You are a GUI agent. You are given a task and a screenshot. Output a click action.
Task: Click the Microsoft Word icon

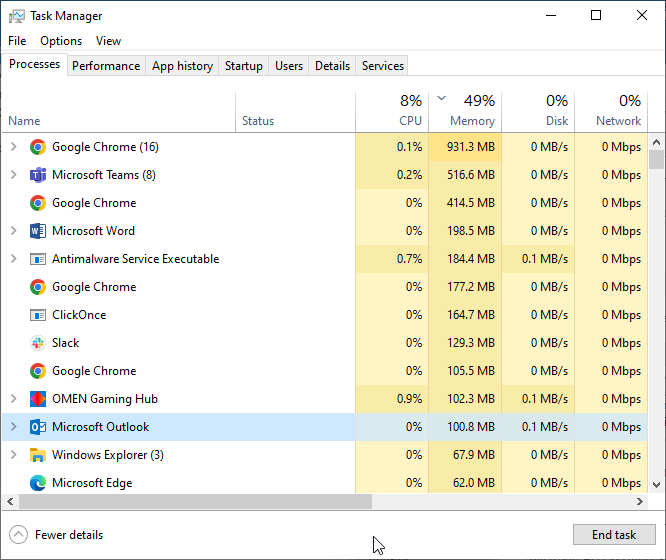38,231
